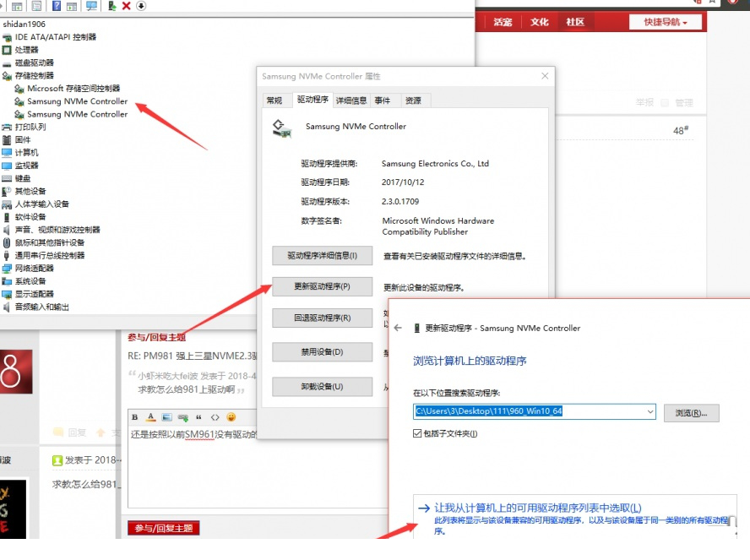
Task: Click the circled down-arrow toolbar icon
Action: coord(141,6)
